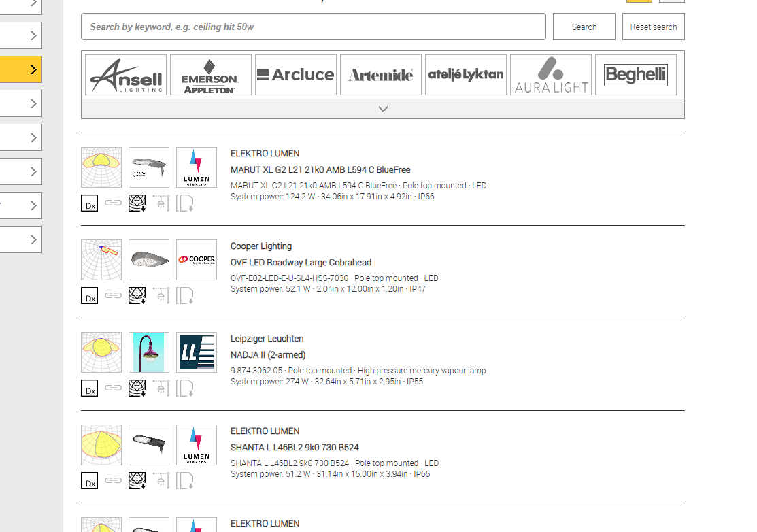Click the luminaire mounting icon for NADJA II
This screenshot has width=757, height=532.
(161, 388)
